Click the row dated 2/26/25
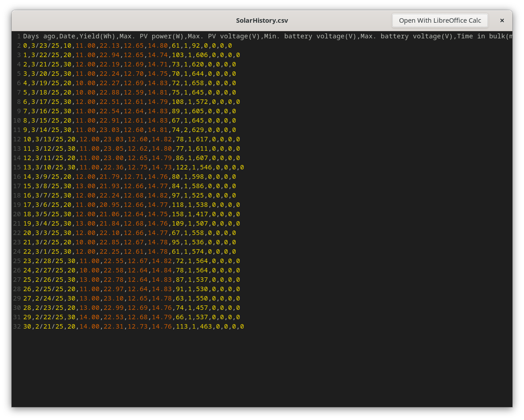524x420 pixels. coord(132,279)
